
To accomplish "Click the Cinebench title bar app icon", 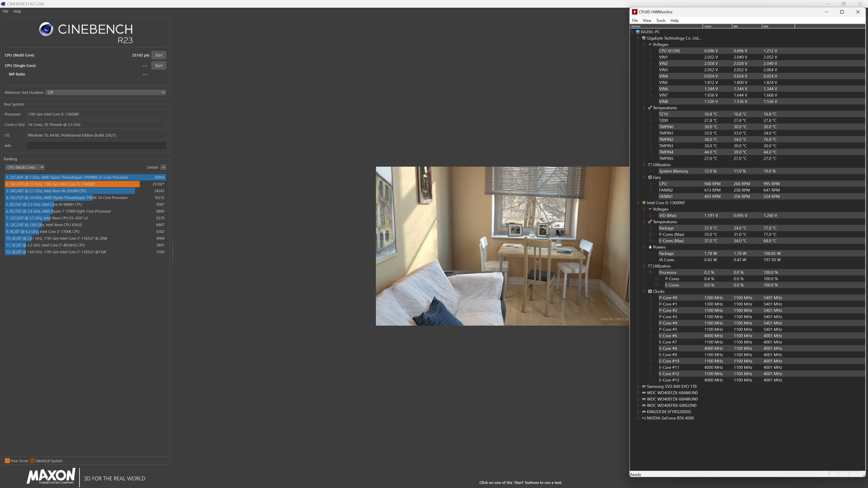I will click(x=3, y=4).
